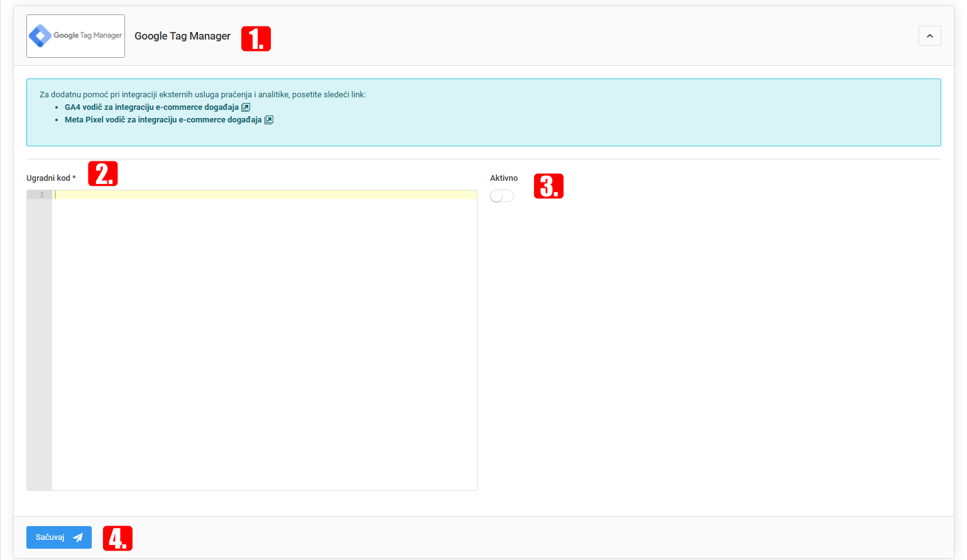The image size is (967, 560).
Task: Toggle the Aktivno switch
Action: pyautogui.click(x=502, y=196)
